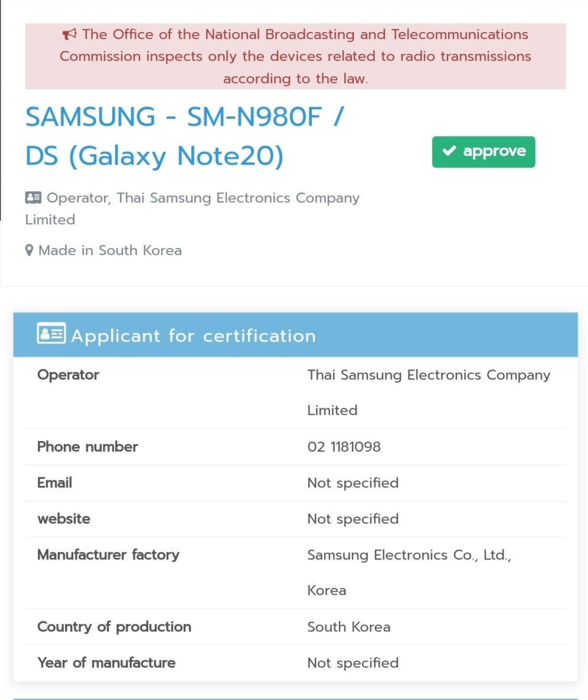Select the Made in South Korea text

click(110, 250)
